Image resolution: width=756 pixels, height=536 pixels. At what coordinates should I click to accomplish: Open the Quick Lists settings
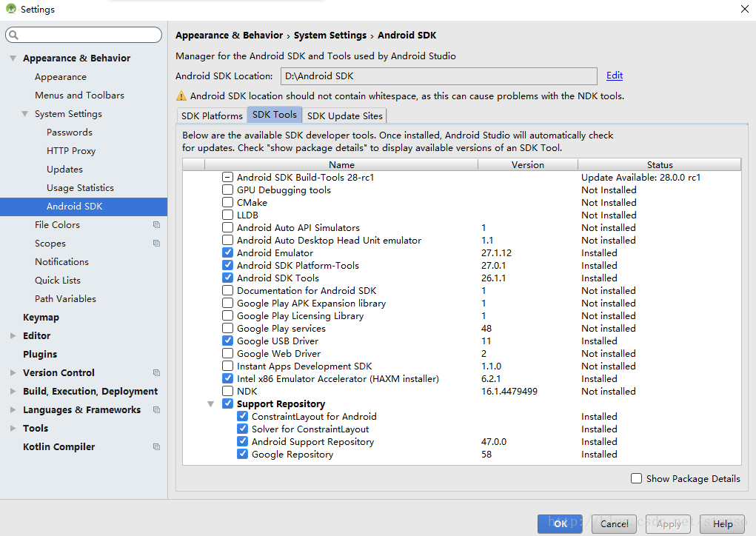[57, 280]
